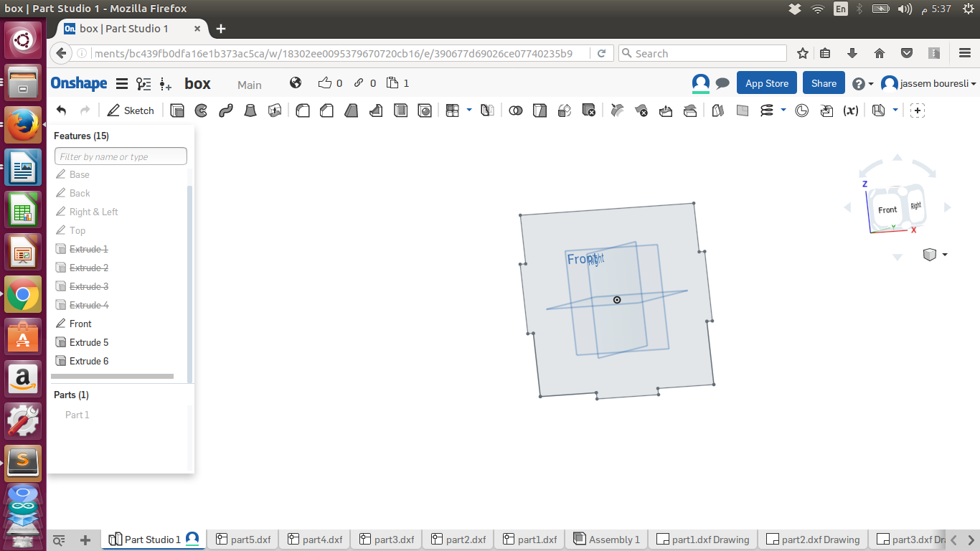Select the Boolean tool
The width and height of the screenshot is (980, 551).
pos(515,110)
